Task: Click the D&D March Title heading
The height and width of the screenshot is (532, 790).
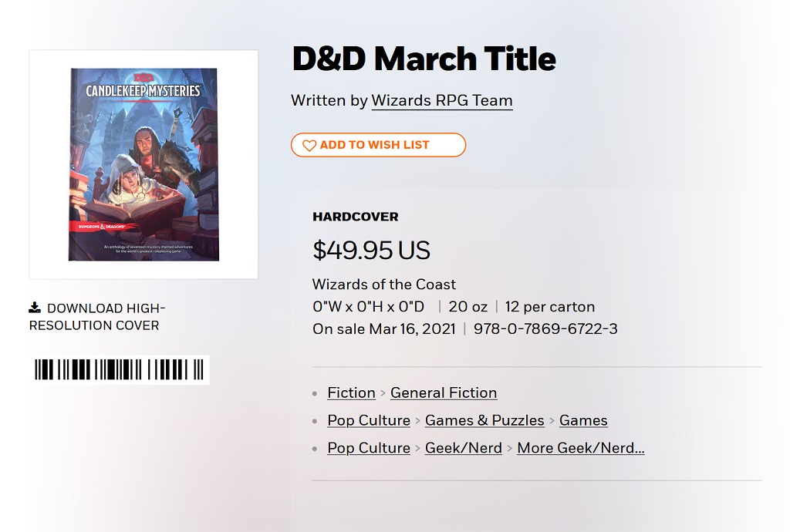Action: coord(424,59)
